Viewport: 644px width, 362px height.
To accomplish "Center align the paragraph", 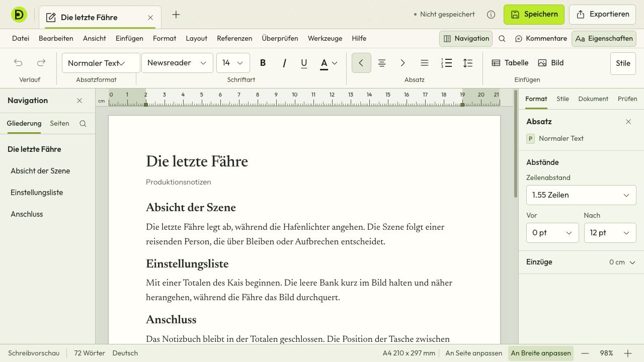I will 382,63.
